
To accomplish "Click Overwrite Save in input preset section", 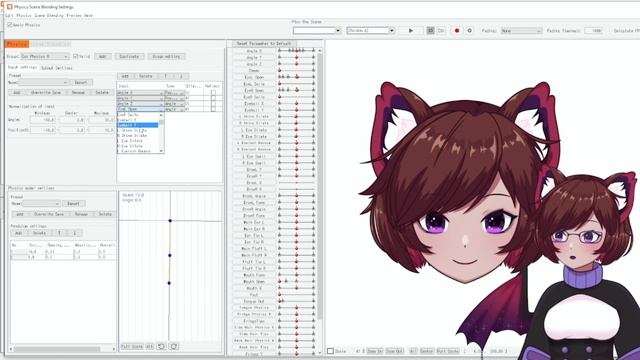I will coord(46,93).
